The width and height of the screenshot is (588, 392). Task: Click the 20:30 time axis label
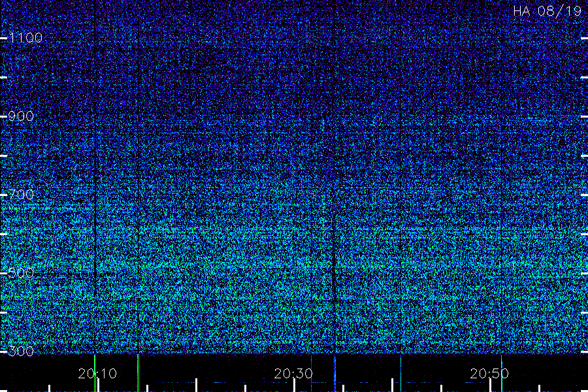pyautogui.click(x=293, y=374)
